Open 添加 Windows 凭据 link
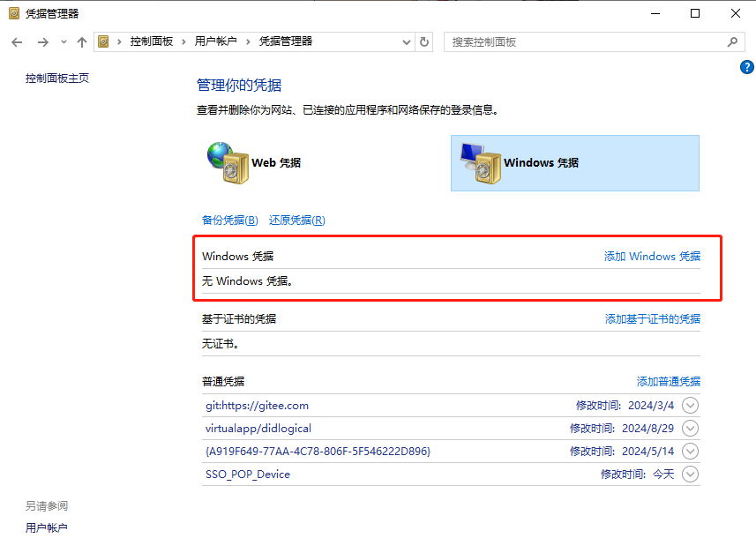Screen dimensions: 756x553 point(652,256)
